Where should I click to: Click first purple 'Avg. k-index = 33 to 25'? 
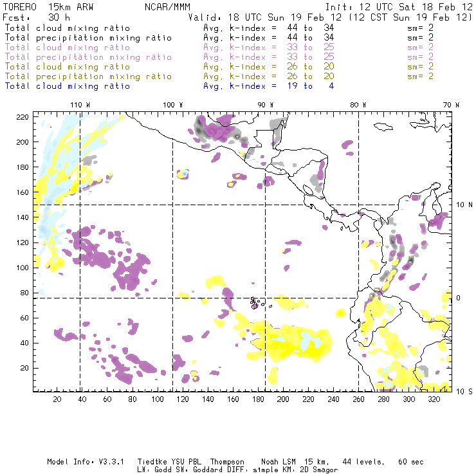tap(269, 48)
